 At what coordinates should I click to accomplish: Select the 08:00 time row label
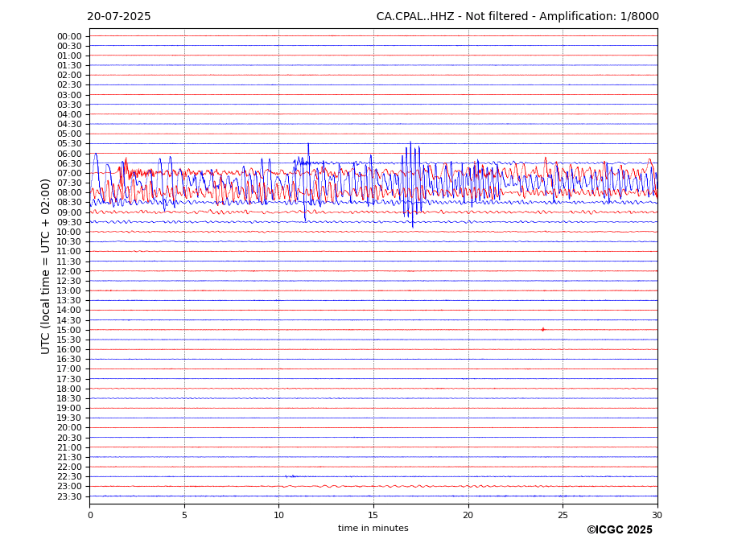click(x=69, y=192)
